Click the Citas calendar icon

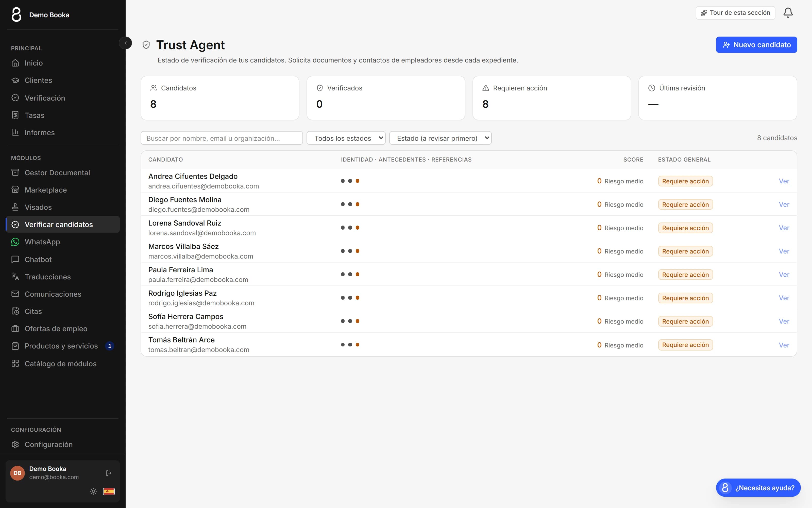[x=15, y=311]
